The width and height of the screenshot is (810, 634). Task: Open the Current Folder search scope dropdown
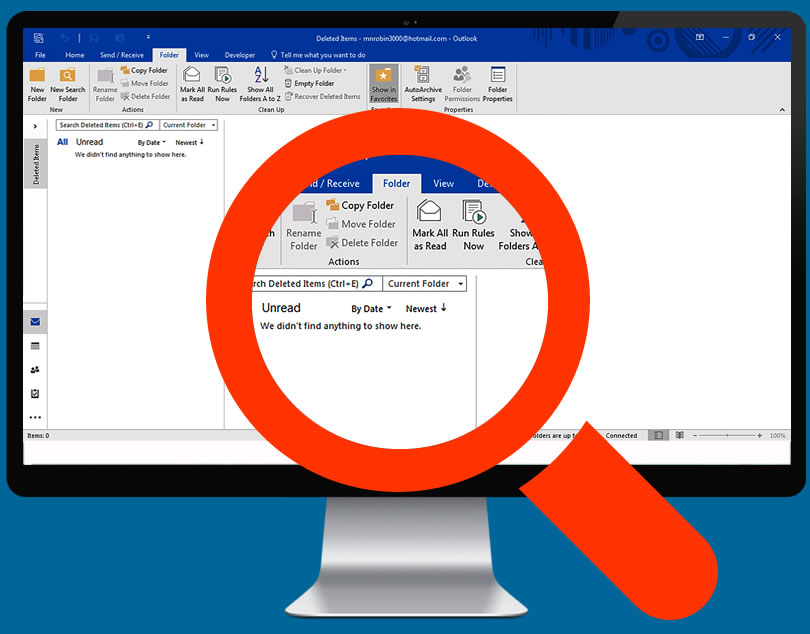tap(188, 125)
